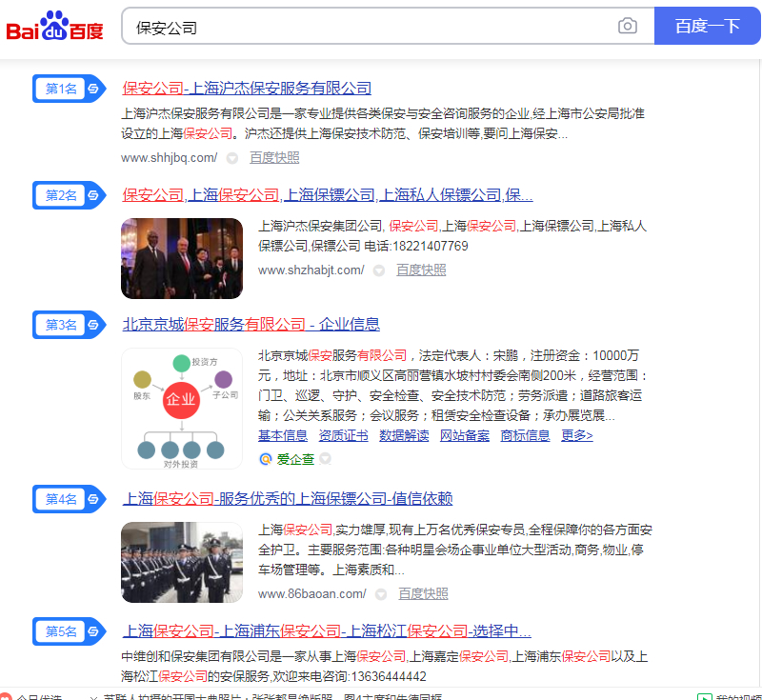The image size is (762, 700).
Task: Click the 第5名 rank badge
Action: (x=69, y=631)
